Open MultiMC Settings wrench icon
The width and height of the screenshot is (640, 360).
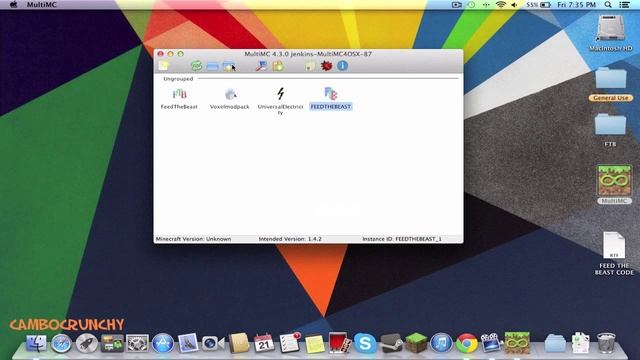pyautogui.click(x=261, y=66)
